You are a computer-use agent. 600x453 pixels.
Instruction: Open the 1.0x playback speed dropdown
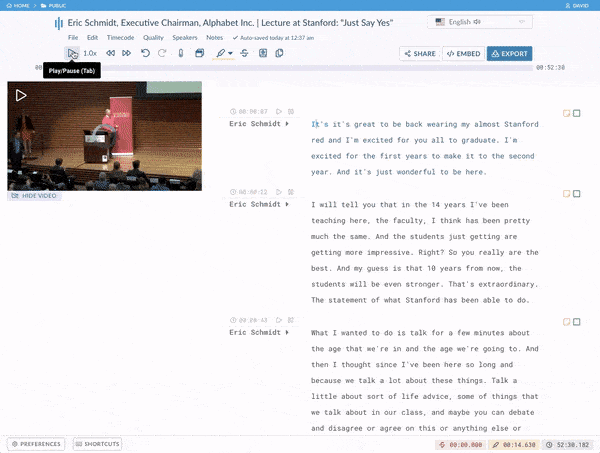[90, 53]
